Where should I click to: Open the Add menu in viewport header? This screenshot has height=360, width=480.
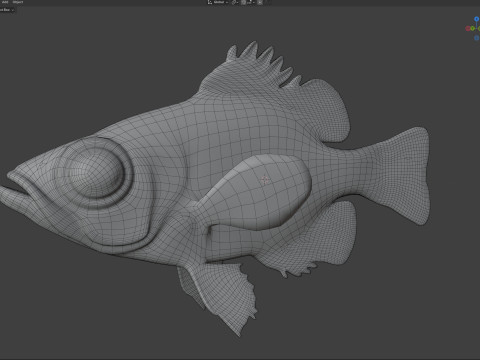[5, 2]
